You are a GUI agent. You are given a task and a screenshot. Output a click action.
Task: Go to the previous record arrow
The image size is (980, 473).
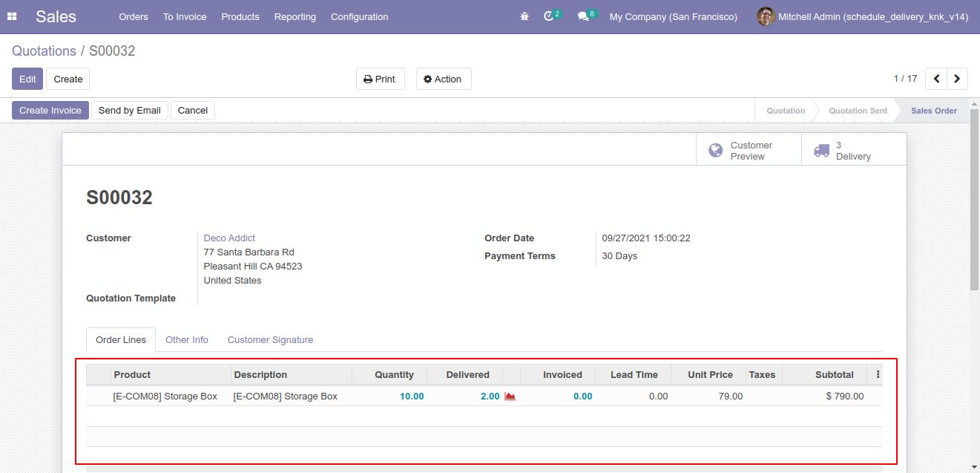[937, 79]
